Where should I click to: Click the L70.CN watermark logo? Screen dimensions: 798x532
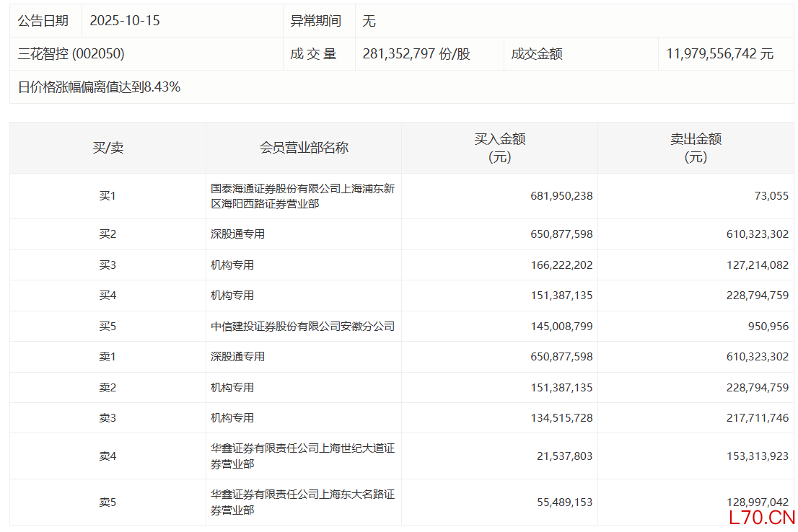coord(761,517)
